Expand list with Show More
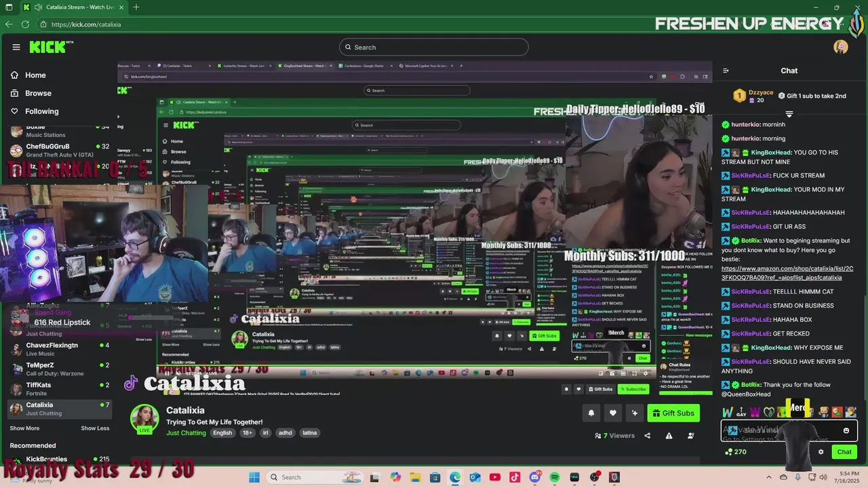868x488 pixels. 24,428
